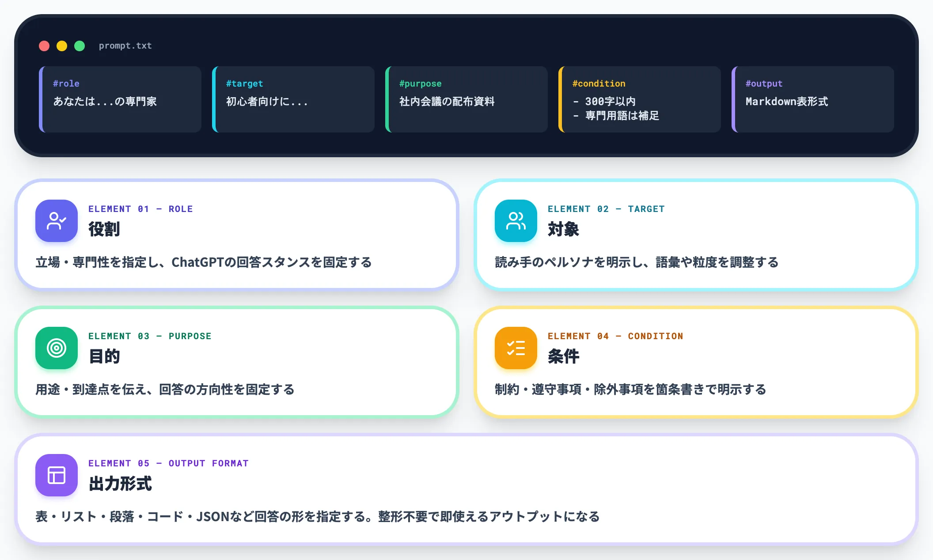Viewport: 933px width, 560px height.
Task: Click the Role person-check icon
Action: (57, 221)
